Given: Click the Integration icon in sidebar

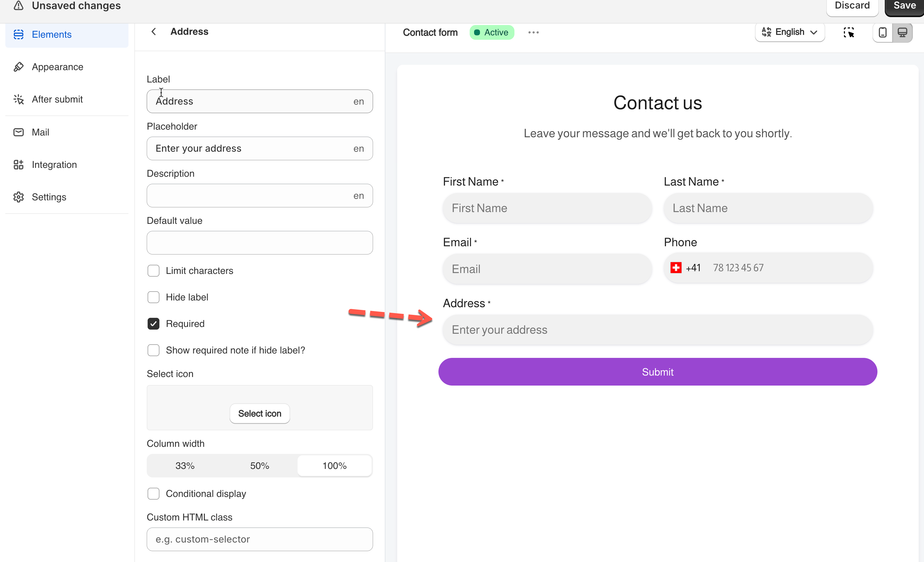Looking at the screenshot, I should pyautogui.click(x=18, y=165).
